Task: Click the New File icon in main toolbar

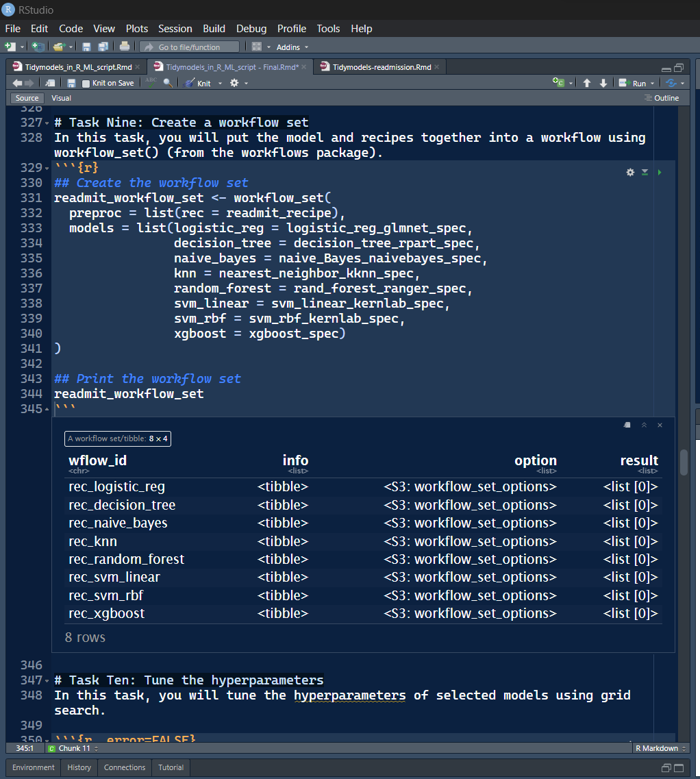Action: [x=10, y=47]
